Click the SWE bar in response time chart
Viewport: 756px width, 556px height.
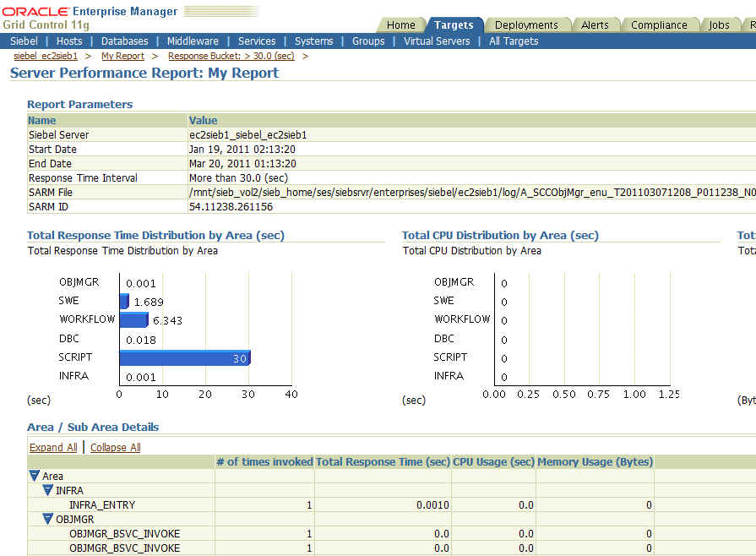click(124, 302)
